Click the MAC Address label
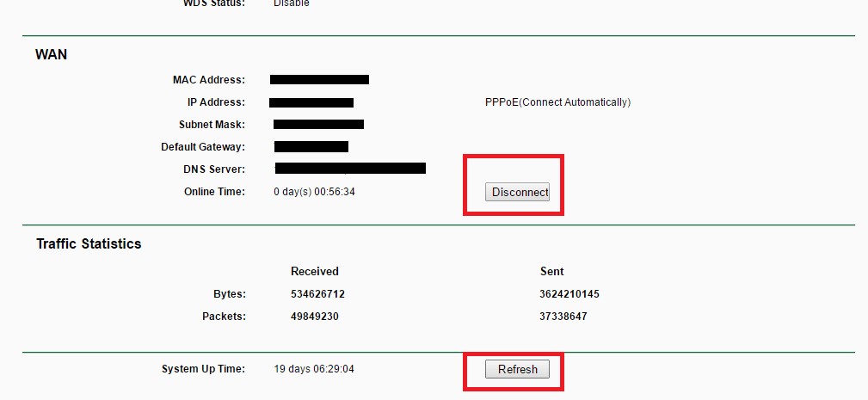This screenshot has height=400, width=868. pyautogui.click(x=208, y=80)
